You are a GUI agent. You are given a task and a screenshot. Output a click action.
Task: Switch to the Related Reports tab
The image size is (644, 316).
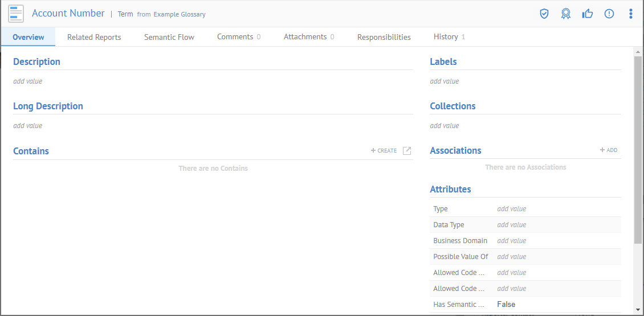[94, 37]
